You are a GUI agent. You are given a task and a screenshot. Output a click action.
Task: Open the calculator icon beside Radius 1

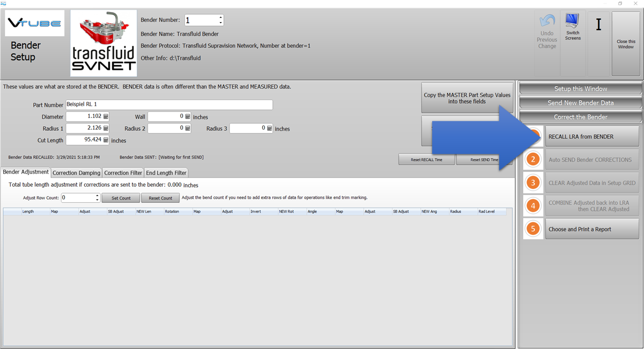click(106, 128)
